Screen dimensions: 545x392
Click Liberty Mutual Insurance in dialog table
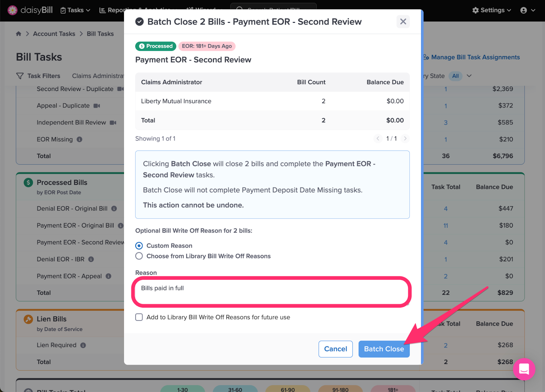point(176,101)
